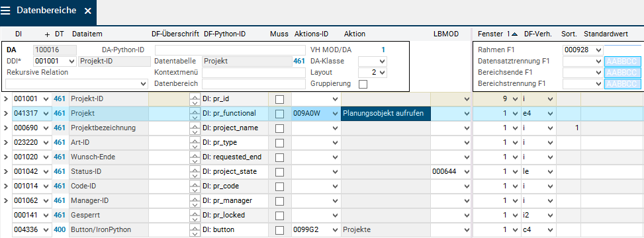Expand the Projektbezeichnung row arrow
This screenshot has width=644, height=238.
[x=6, y=128]
